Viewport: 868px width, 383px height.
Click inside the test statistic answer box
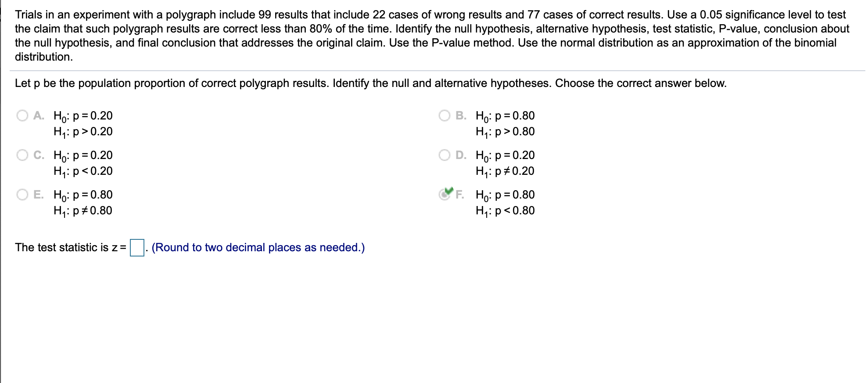pos(136,248)
